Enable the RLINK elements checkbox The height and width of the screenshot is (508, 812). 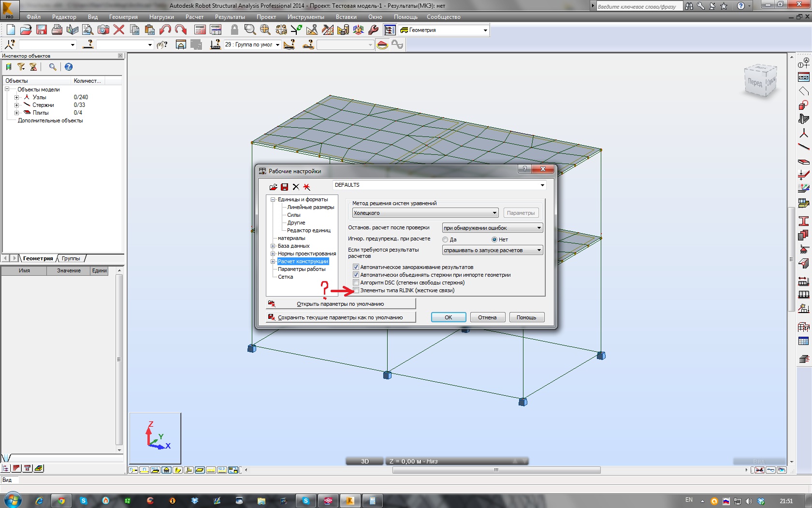coord(356,290)
